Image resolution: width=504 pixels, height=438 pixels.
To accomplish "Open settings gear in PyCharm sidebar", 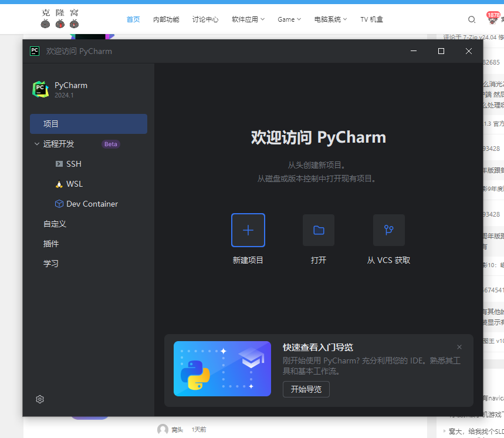I will point(40,399).
